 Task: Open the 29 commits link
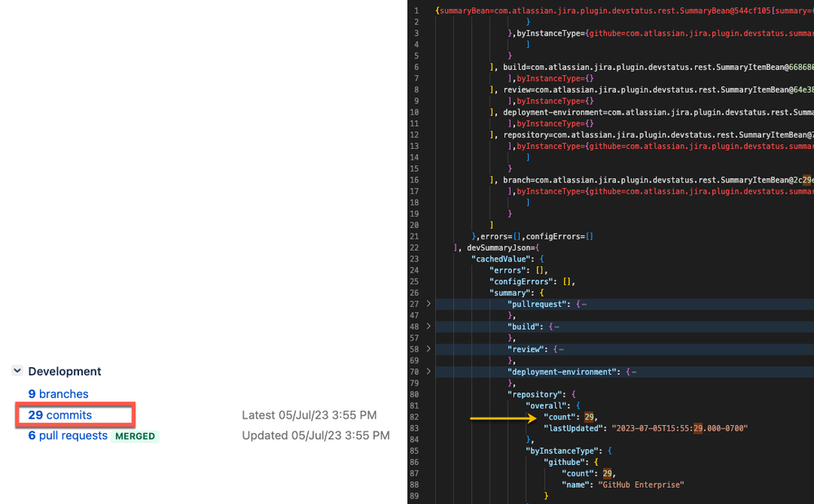coord(59,415)
